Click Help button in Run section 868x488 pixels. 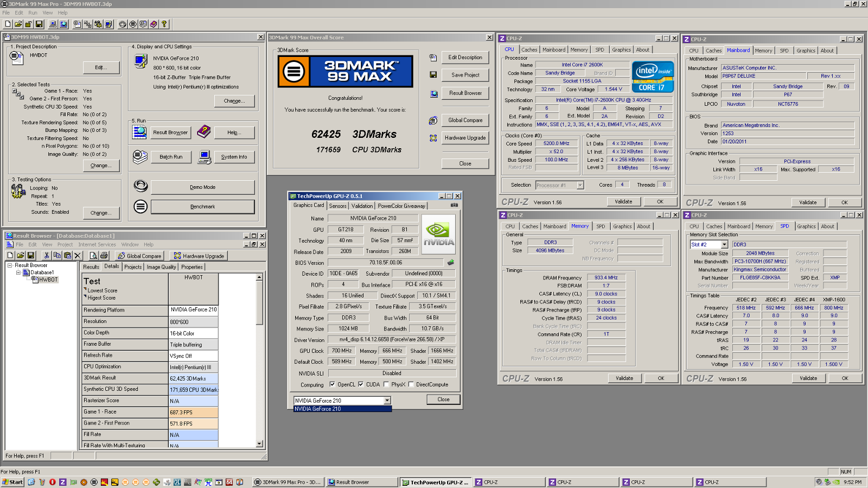[233, 132]
